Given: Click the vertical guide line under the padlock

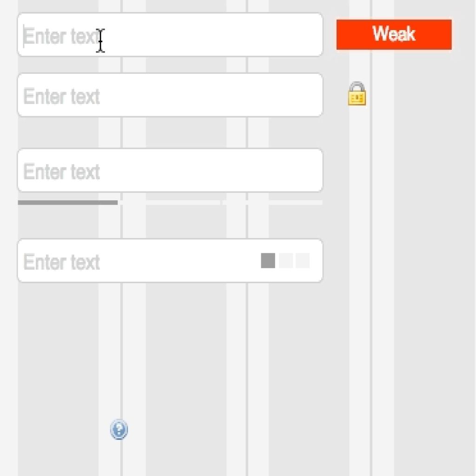Looking at the screenshot, I should tap(371, 273).
